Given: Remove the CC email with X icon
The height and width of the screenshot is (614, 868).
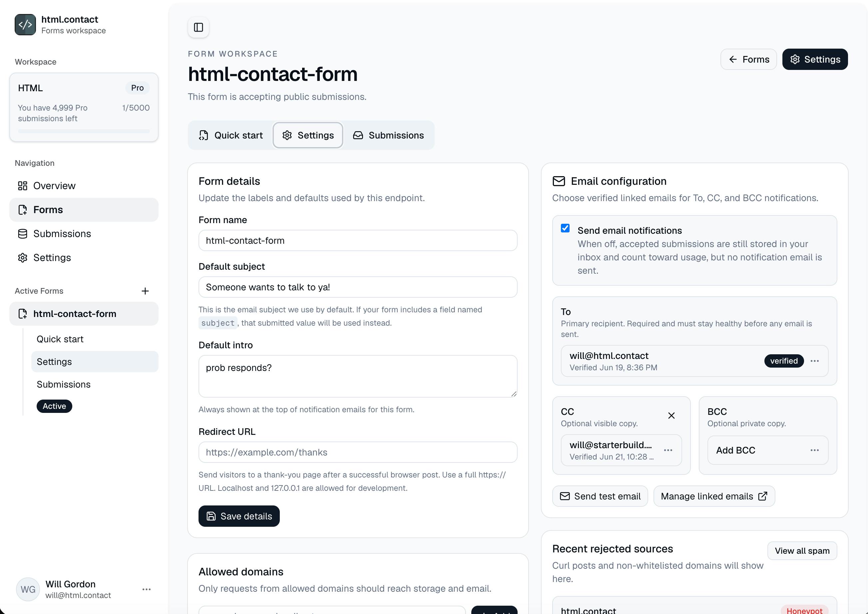Looking at the screenshot, I should coord(671,416).
